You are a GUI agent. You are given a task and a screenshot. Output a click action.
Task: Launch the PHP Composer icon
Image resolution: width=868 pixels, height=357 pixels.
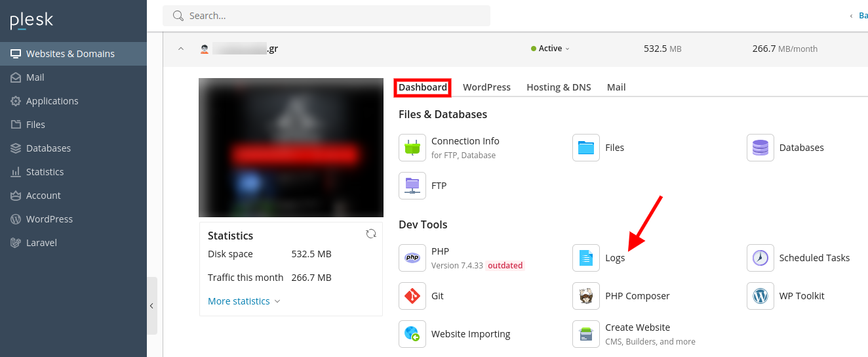click(586, 296)
